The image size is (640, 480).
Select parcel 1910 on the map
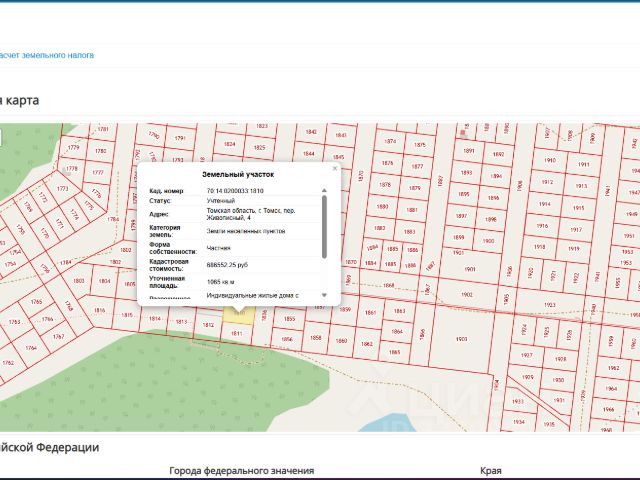tap(549, 160)
